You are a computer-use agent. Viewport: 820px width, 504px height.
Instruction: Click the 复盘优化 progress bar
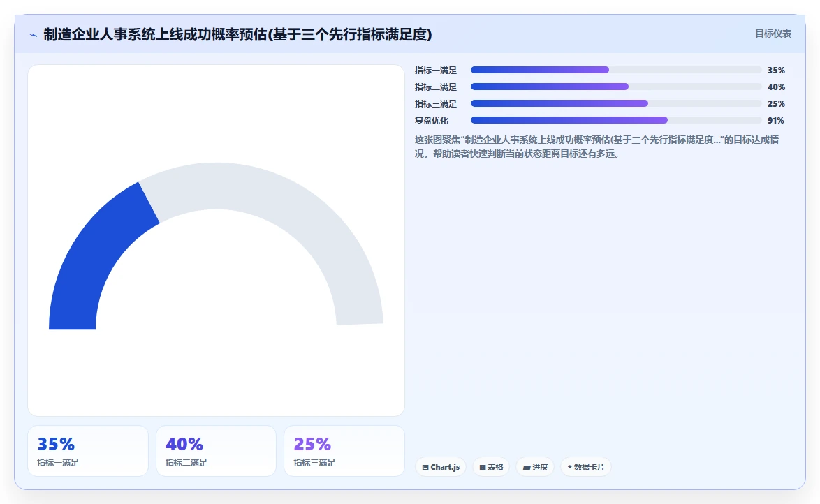616,120
